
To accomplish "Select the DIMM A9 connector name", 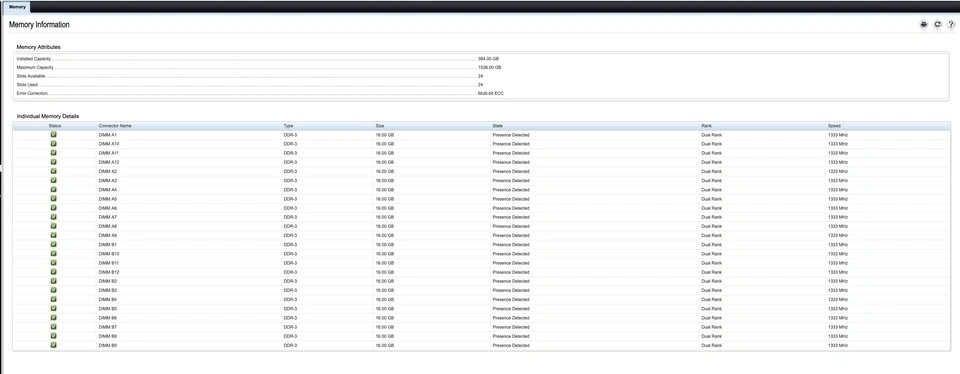I will pyautogui.click(x=107, y=235).
